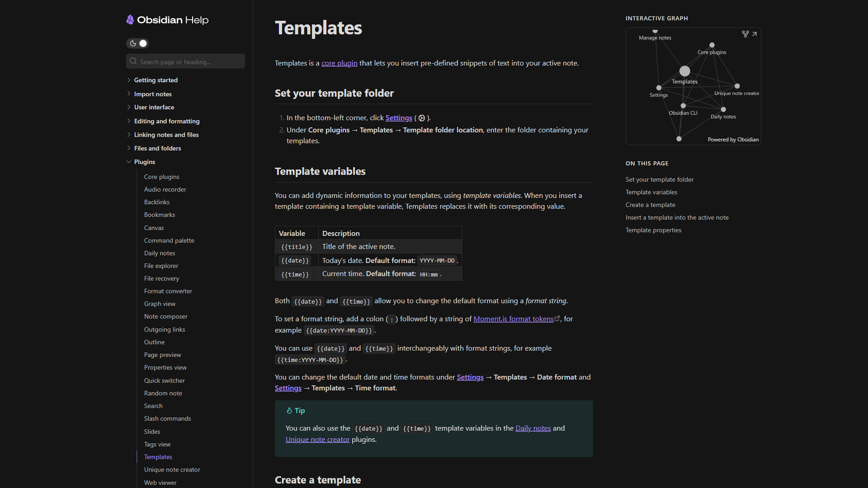868x488 pixels.
Task: Jump to Set your template folder
Action: pos(660,180)
